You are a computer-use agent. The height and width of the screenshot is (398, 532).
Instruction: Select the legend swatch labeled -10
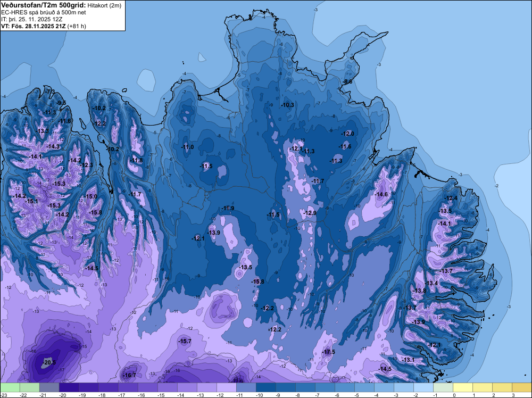tap(265, 387)
